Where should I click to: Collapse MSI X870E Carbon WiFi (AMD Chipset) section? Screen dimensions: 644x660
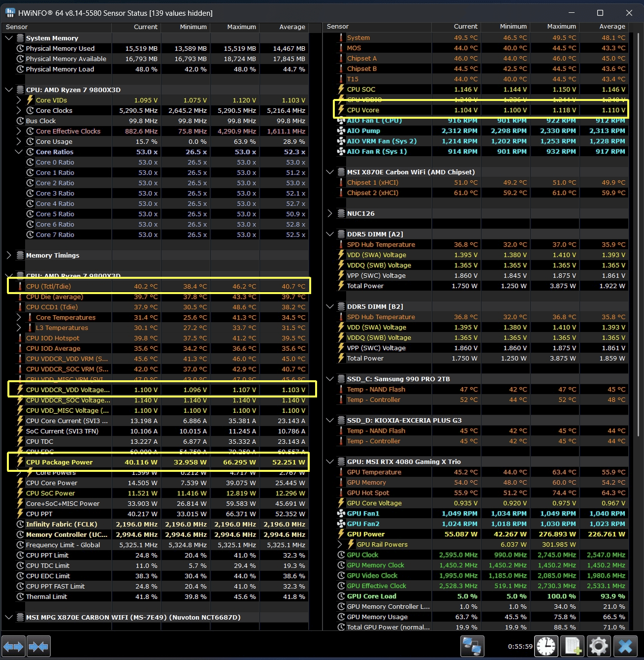coord(330,172)
